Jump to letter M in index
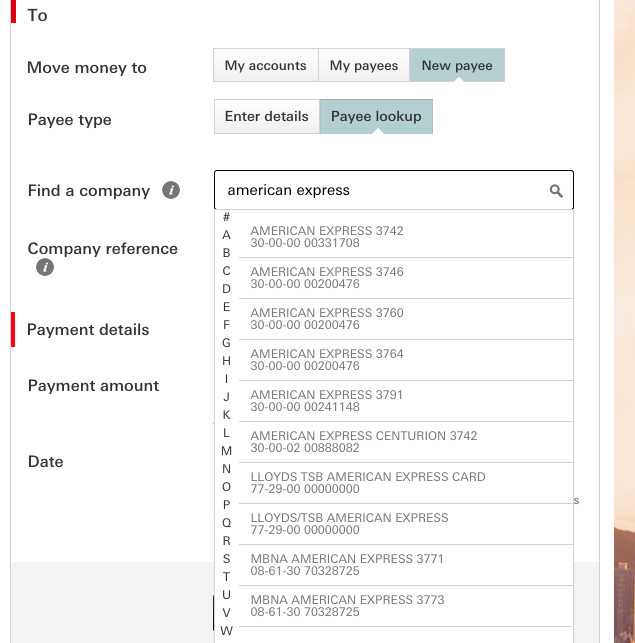Viewport: 635px width, 643px height. pyautogui.click(x=226, y=451)
